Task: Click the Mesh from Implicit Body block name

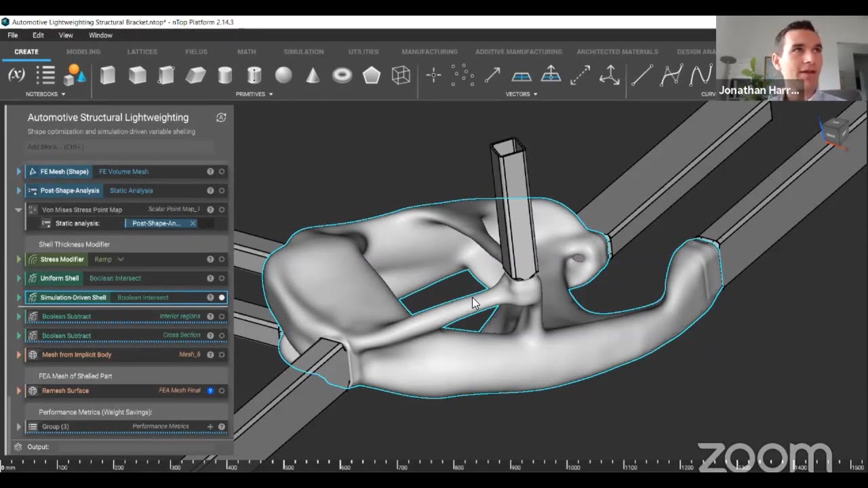Action: click(x=77, y=354)
